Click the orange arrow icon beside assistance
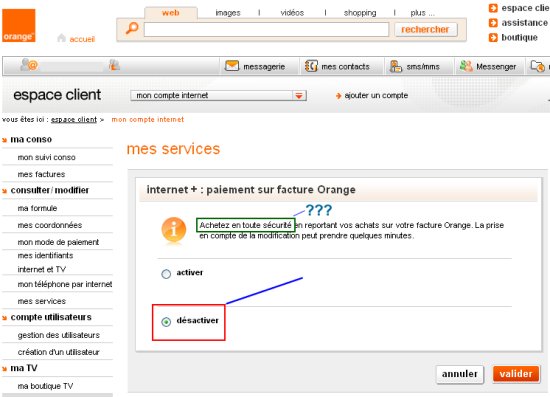The width and height of the screenshot is (550, 397). [493, 23]
